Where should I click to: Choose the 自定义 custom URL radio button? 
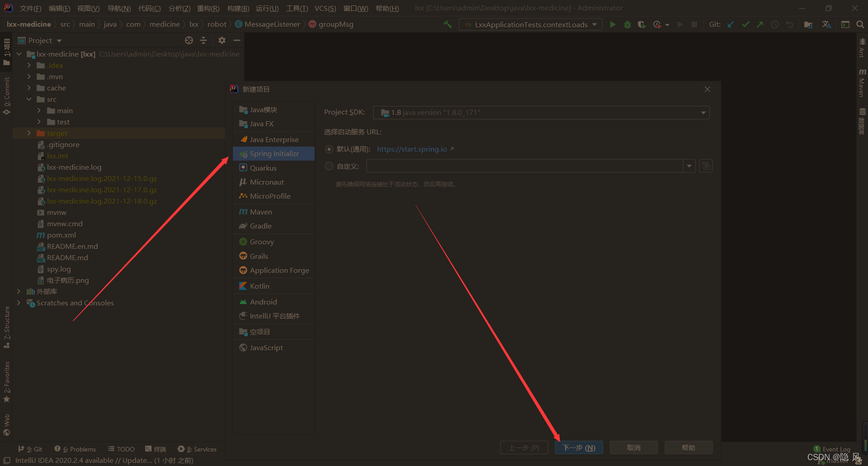tap(329, 166)
